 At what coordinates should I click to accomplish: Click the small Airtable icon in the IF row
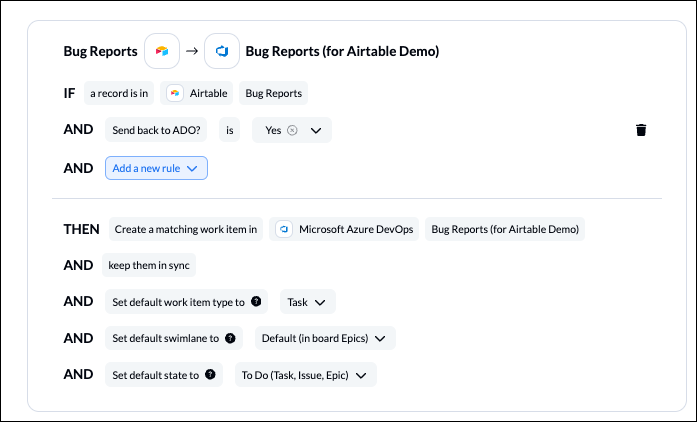(175, 93)
